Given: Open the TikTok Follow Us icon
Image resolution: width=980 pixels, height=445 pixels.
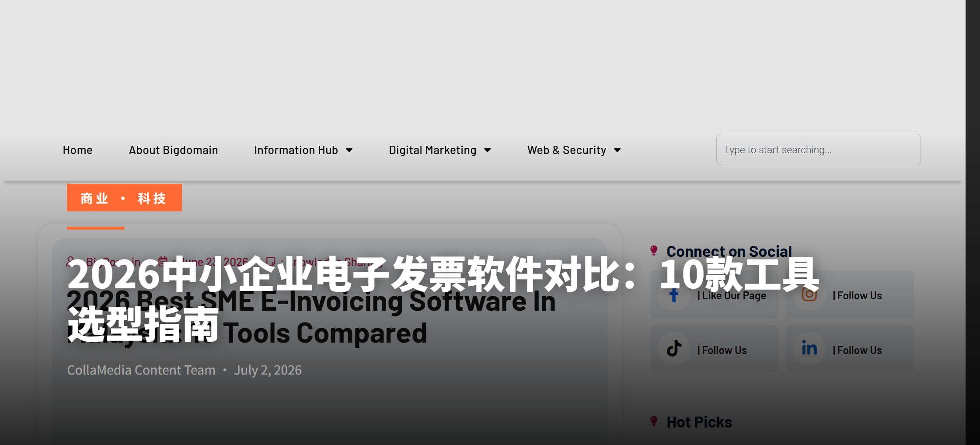Looking at the screenshot, I should 674,349.
